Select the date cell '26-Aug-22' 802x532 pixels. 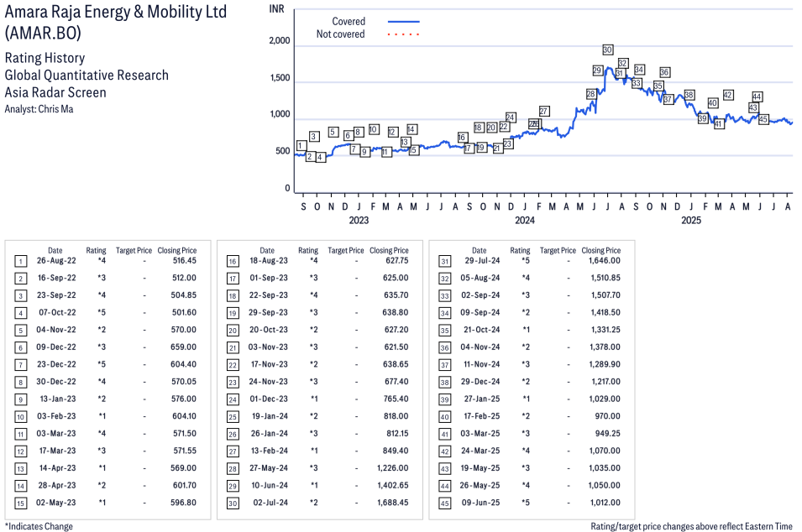[56, 261]
